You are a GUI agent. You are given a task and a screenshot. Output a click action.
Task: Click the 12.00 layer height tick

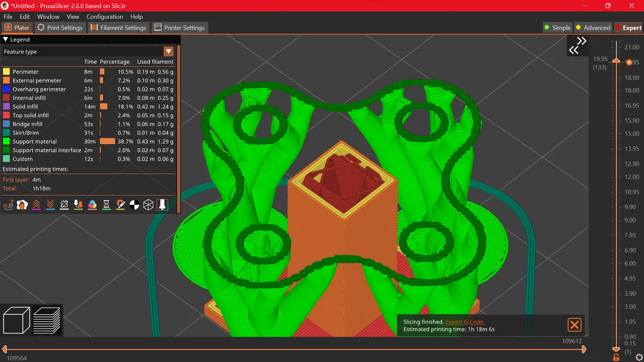(x=631, y=177)
